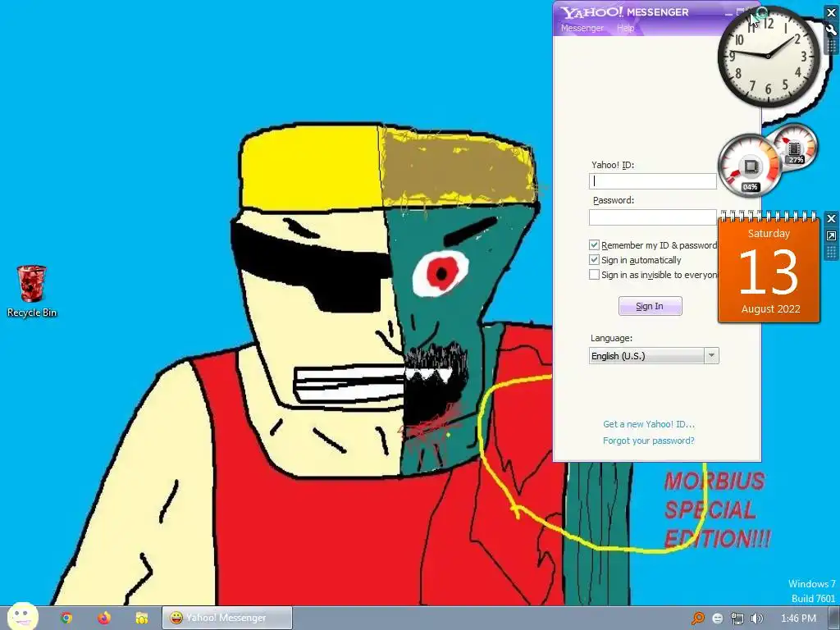This screenshot has height=630, width=840.
Task: Open the Recycle Bin desktop icon
Action: point(32,291)
